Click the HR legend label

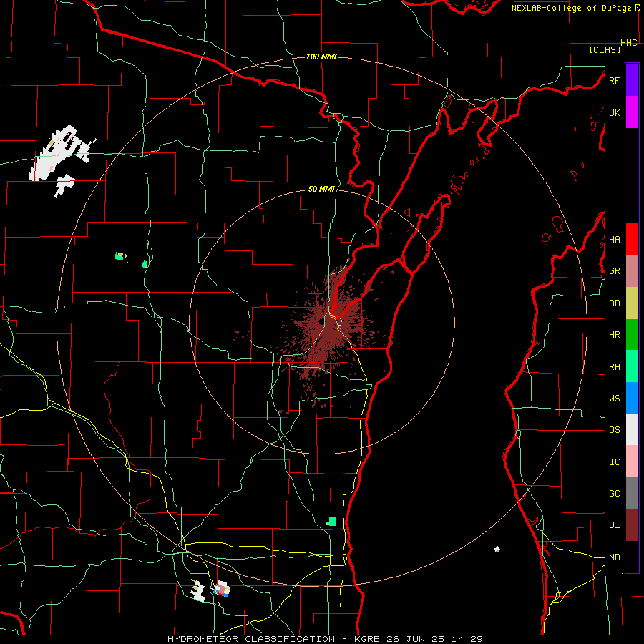point(614,335)
